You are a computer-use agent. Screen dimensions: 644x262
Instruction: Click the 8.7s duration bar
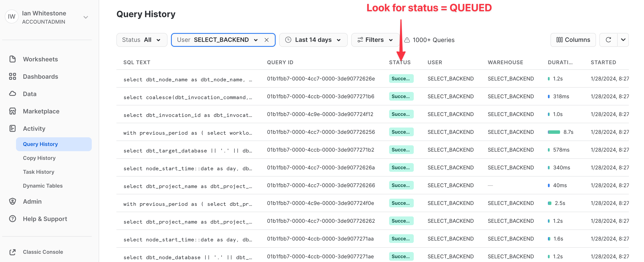(x=554, y=132)
